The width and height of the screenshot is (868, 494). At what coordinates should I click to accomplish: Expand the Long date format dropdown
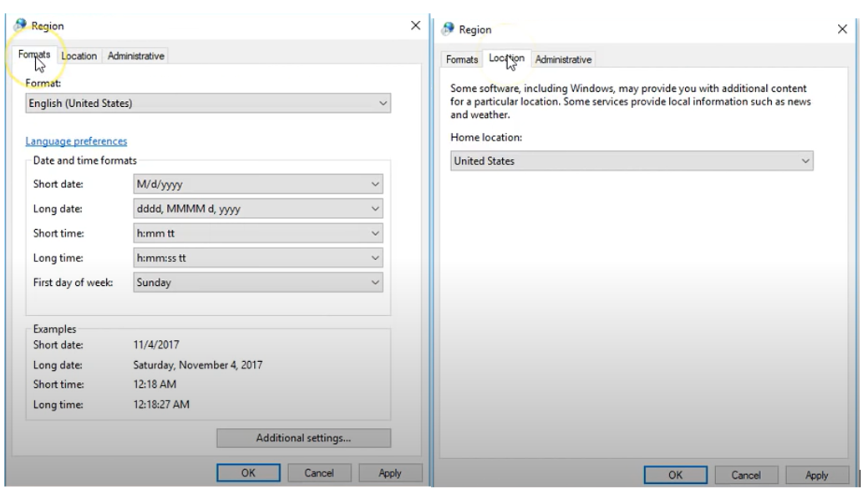tap(257, 209)
